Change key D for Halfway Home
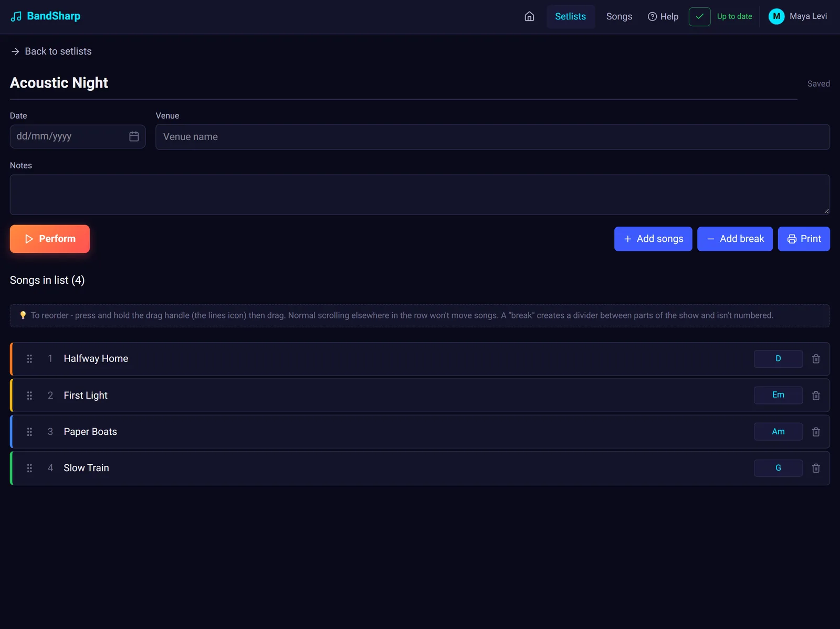The image size is (840, 629). point(778,359)
